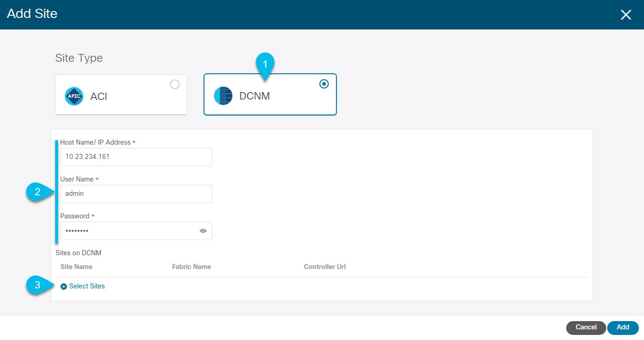Cancel the Add Site dialog
Image resolution: width=644 pixels, height=340 pixels.
[586, 327]
